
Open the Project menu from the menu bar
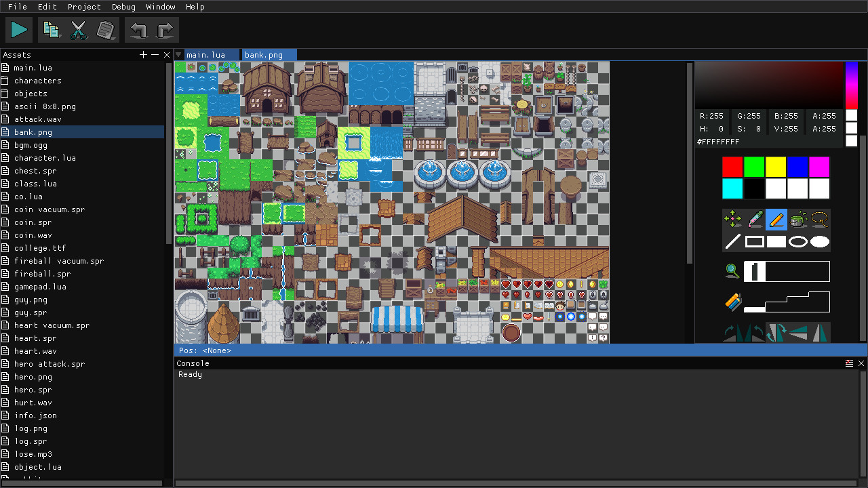click(84, 7)
